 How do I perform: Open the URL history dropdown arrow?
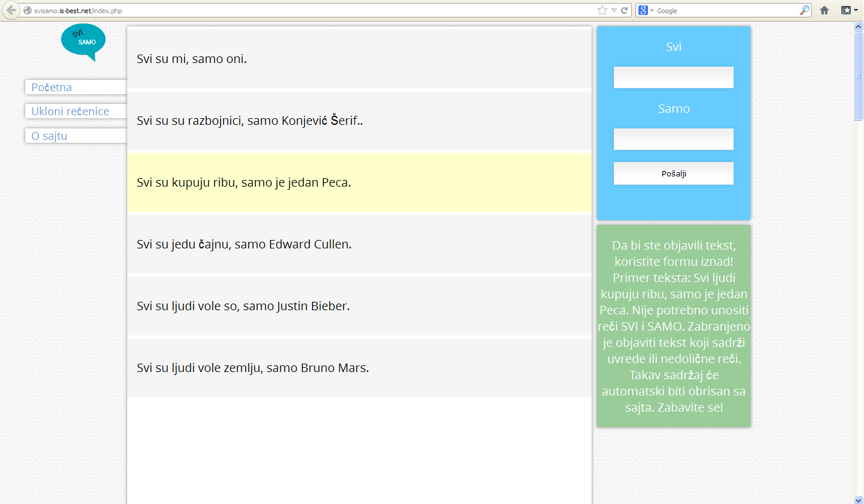(614, 11)
